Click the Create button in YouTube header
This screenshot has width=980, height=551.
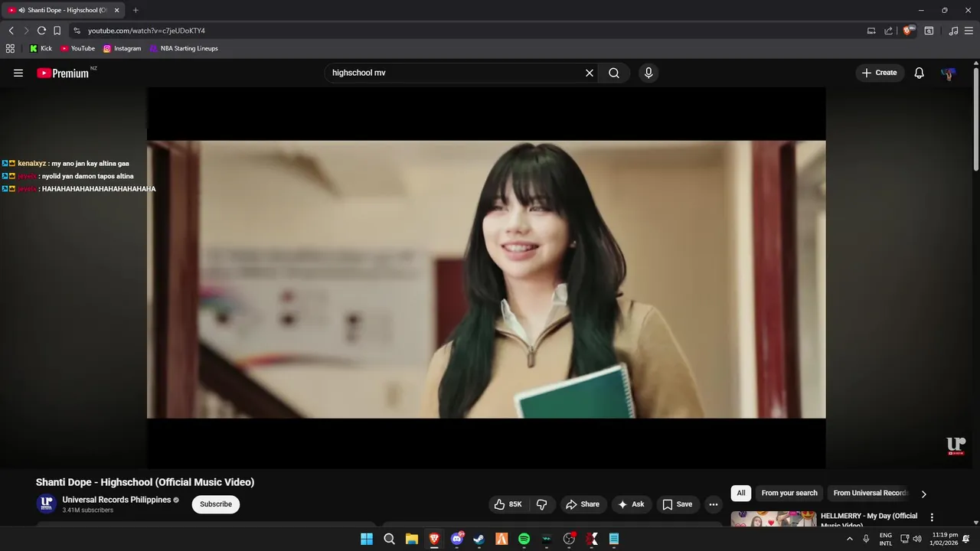(879, 73)
